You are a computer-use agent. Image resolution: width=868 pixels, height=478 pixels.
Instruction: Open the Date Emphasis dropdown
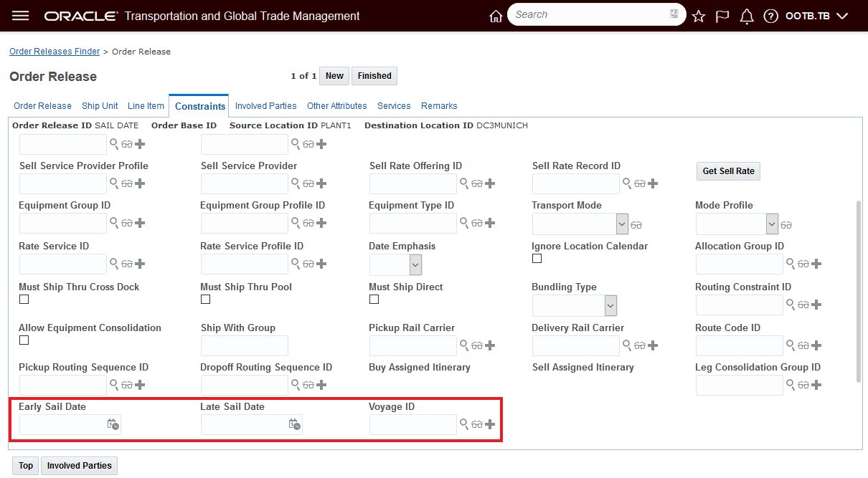(415, 264)
